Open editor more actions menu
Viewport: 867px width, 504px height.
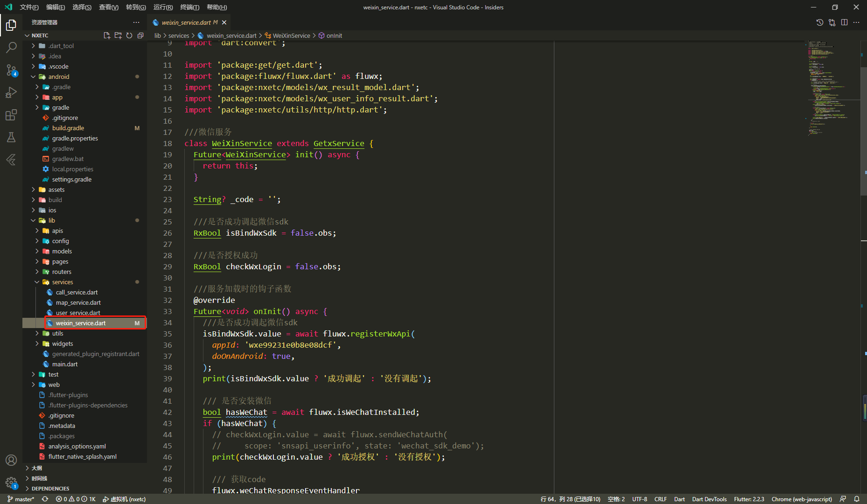coord(856,22)
